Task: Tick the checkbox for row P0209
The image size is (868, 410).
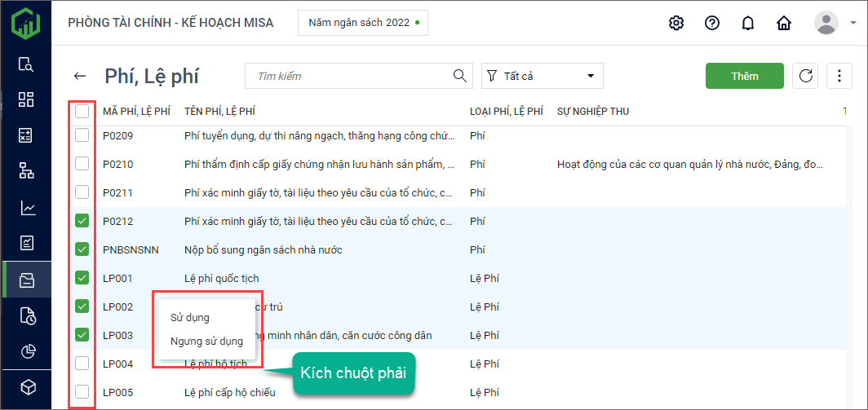Action: point(82,135)
